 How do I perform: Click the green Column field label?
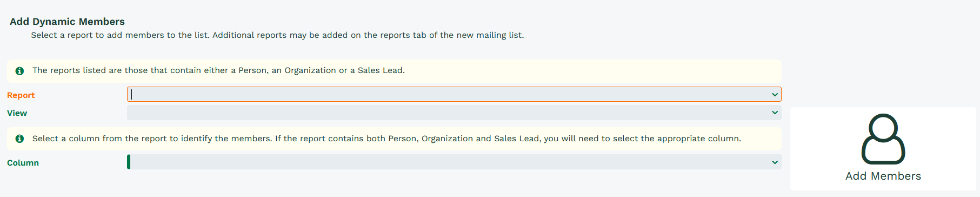pos(23,163)
